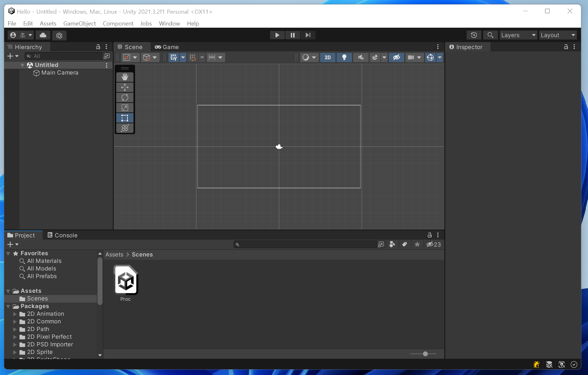Open Project create plus dropdown
Viewport: 588px width, 375px height.
tap(13, 244)
